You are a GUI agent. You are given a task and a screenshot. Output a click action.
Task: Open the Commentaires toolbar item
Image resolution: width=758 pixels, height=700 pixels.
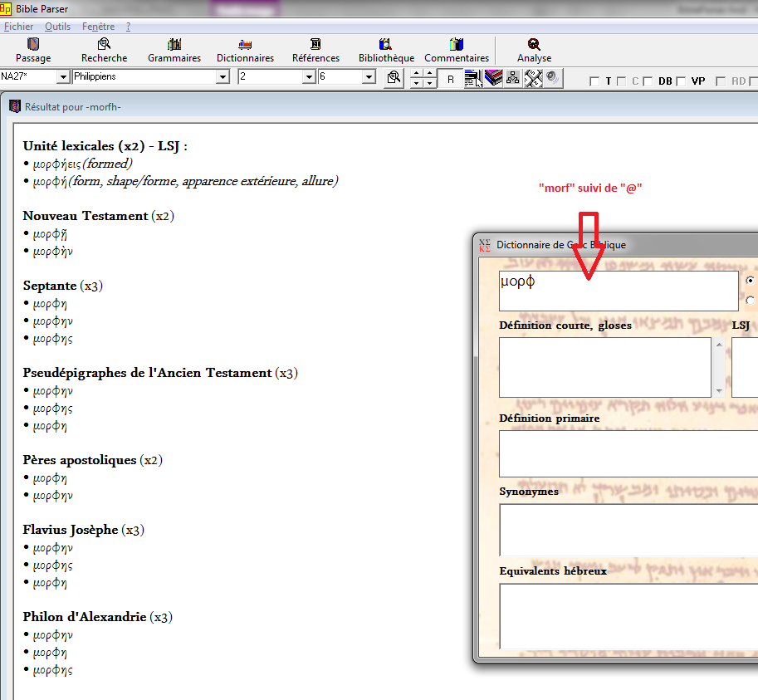click(457, 51)
